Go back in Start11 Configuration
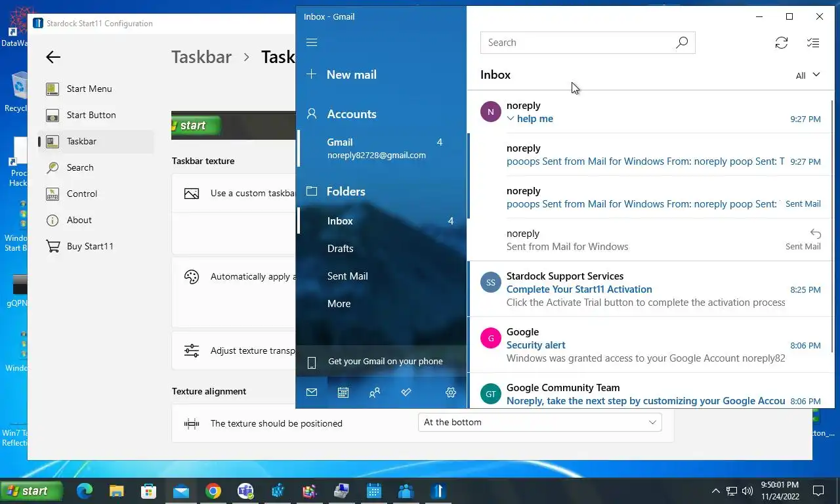 click(53, 57)
